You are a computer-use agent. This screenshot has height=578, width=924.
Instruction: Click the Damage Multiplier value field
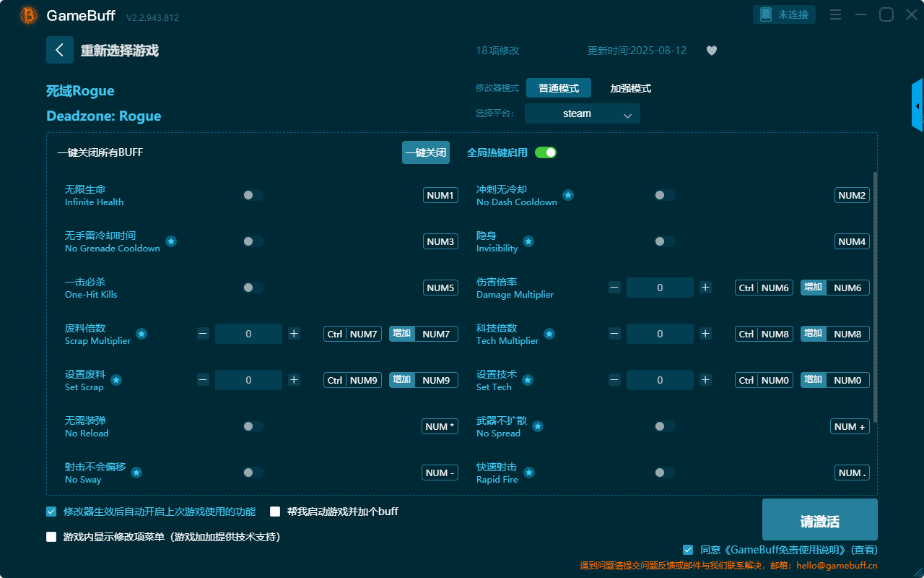click(660, 288)
